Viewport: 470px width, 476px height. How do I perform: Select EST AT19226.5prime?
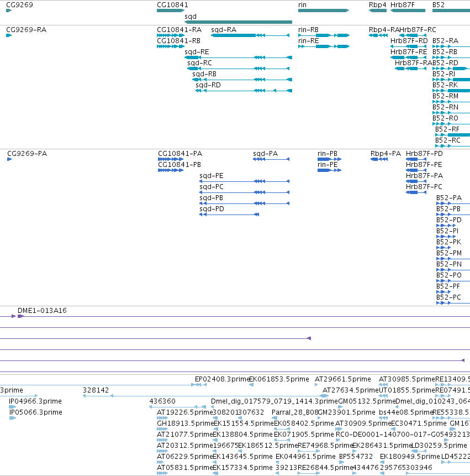162,418
